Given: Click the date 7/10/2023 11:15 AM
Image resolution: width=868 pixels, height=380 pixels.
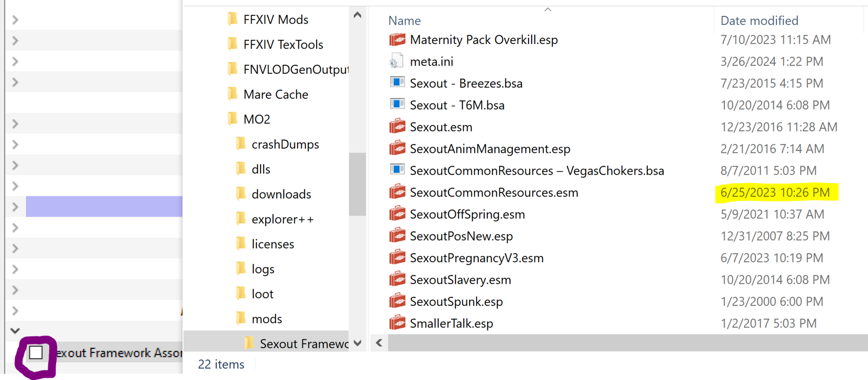Looking at the screenshot, I should (776, 40).
